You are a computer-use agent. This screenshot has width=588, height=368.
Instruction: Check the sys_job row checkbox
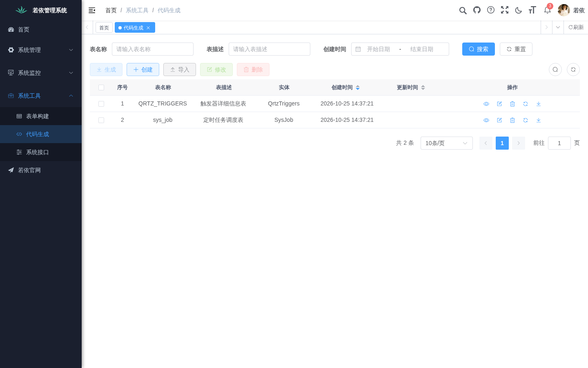click(101, 120)
